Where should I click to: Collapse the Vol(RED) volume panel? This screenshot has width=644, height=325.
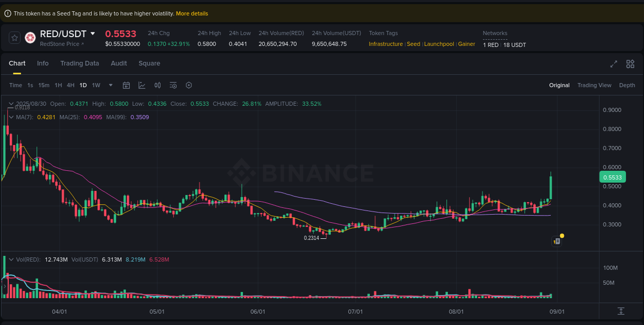[11, 259]
